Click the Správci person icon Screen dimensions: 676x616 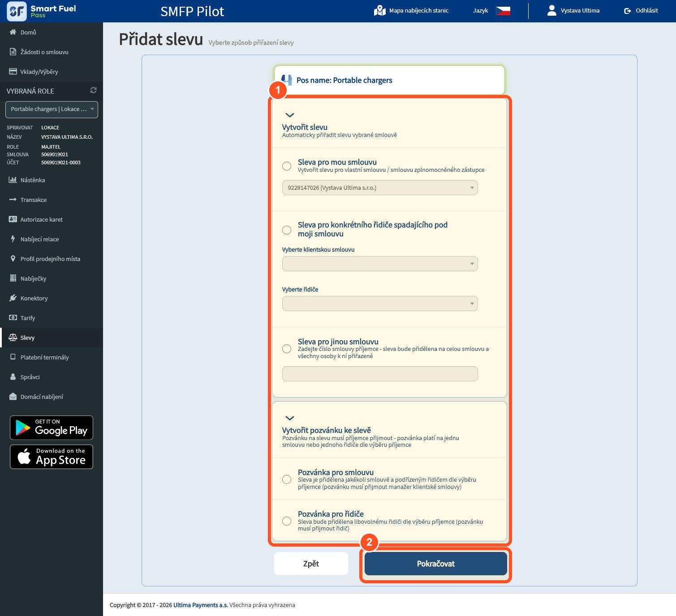[13, 377]
